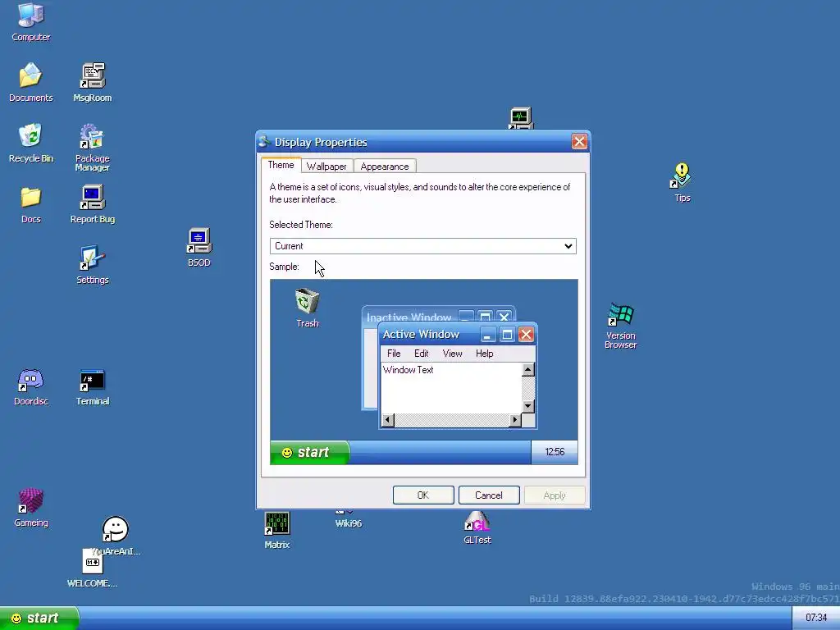Open the Doordisc desktop icon

(x=30, y=386)
